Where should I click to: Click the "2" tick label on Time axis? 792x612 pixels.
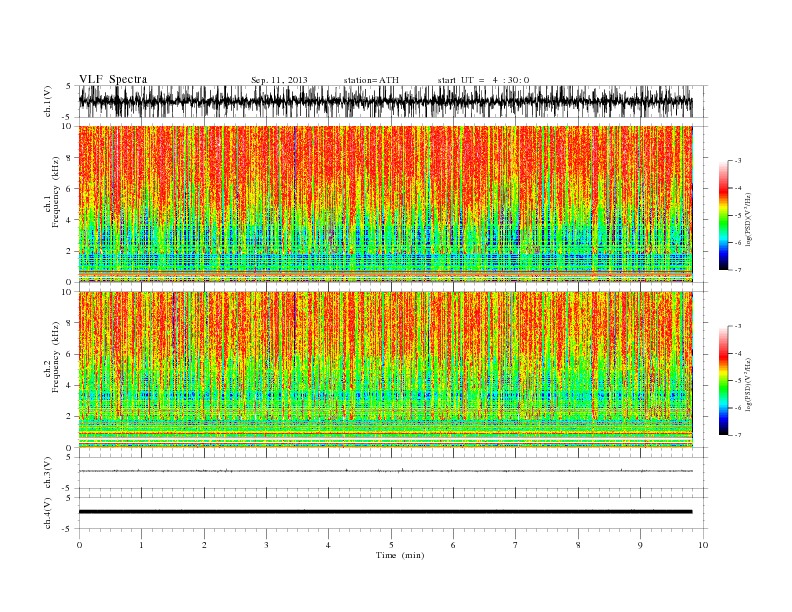(204, 545)
